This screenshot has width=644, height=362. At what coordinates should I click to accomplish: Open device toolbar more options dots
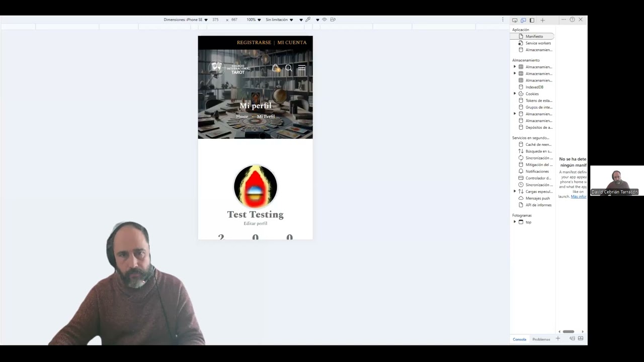pos(502,20)
